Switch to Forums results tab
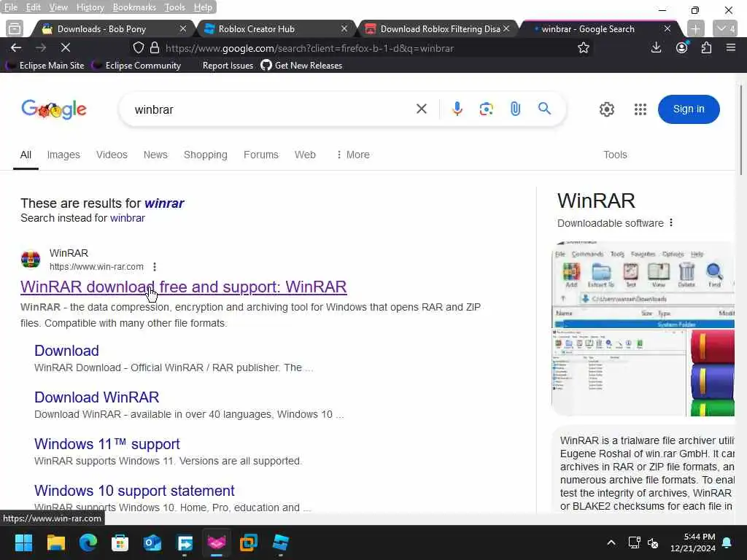Image resolution: width=747 pixels, height=560 pixels. (260, 155)
